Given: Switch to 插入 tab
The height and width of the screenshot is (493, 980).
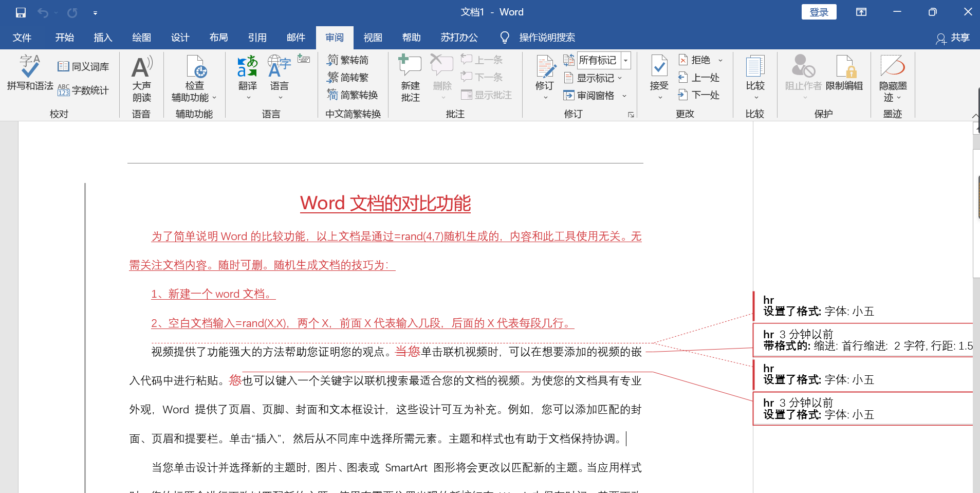Looking at the screenshot, I should 103,38.
